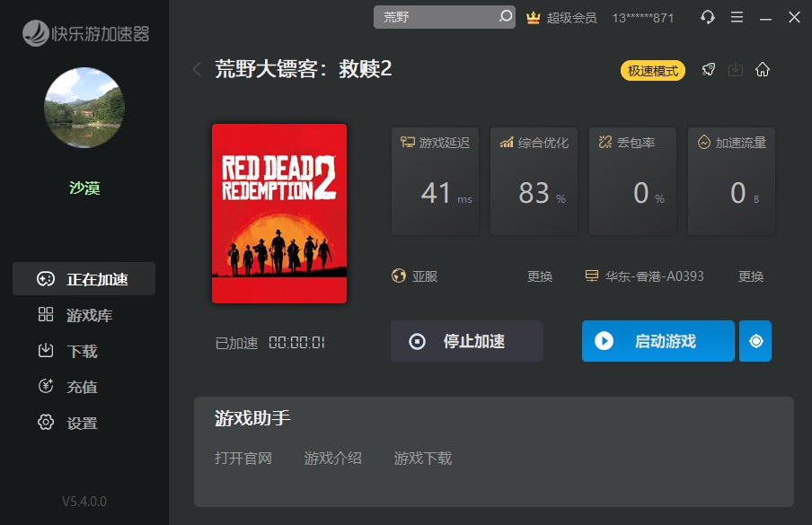Go to home via house icon
Viewport: 812px width, 525px height.
point(763,69)
